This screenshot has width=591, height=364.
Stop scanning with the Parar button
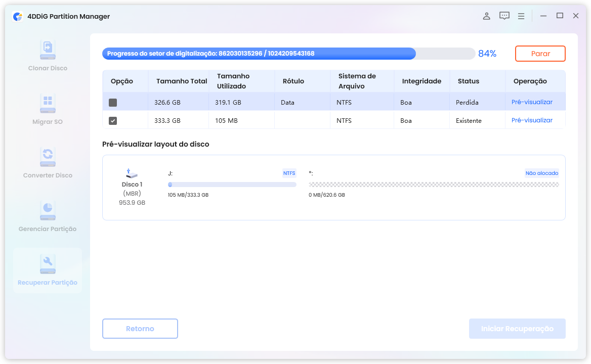tap(540, 54)
